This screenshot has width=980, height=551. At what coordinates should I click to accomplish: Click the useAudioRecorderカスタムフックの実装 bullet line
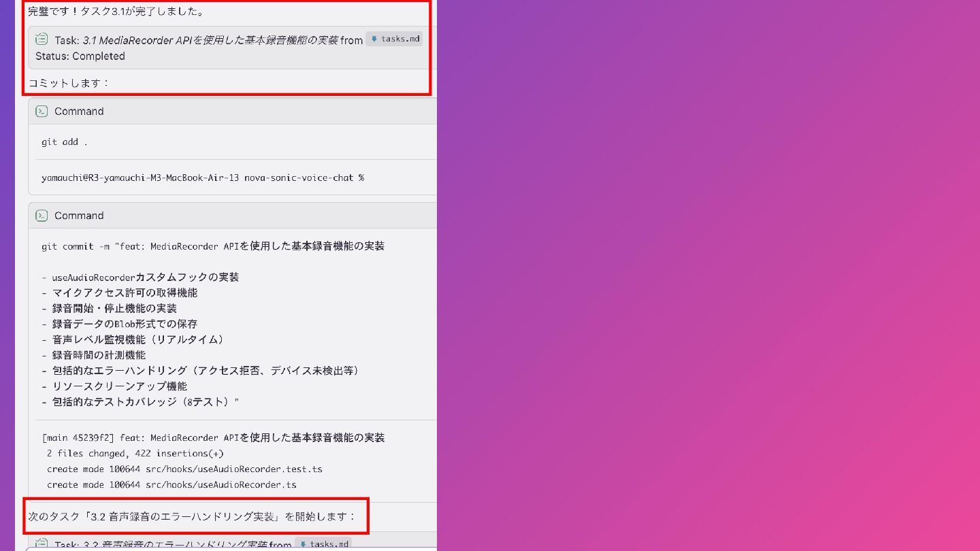point(140,278)
